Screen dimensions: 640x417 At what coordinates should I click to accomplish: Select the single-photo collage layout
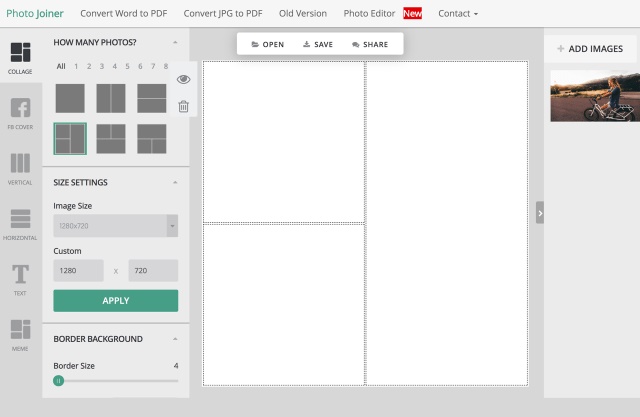click(x=70, y=98)
